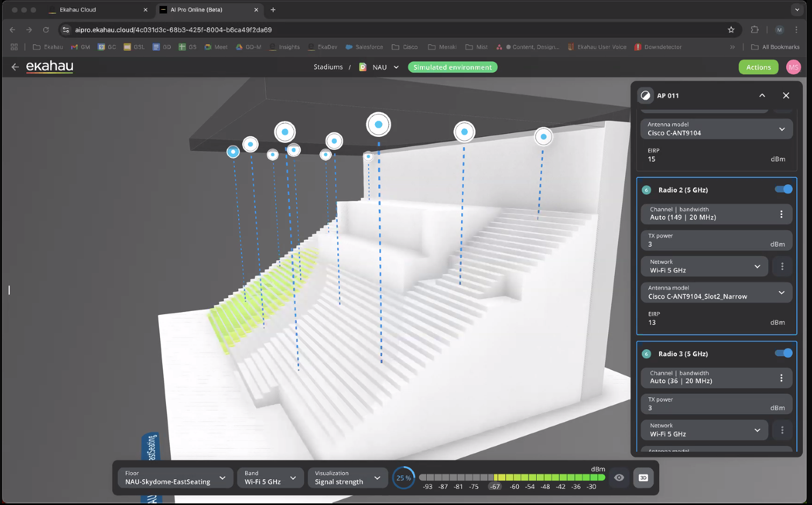Toggle the 3D view button
This screenshot has width=812, height=505.
coord(643,478)
